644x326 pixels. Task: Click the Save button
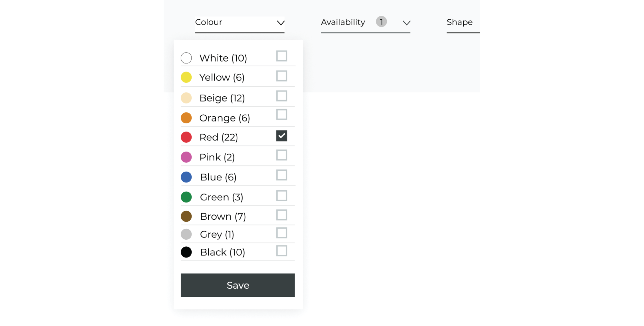click(238, 285)
